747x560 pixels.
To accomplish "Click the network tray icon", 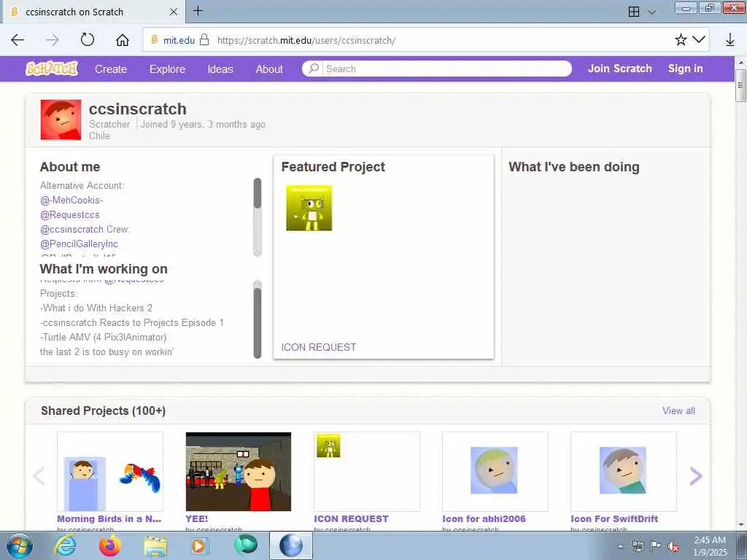I will (x=638, y=546).
